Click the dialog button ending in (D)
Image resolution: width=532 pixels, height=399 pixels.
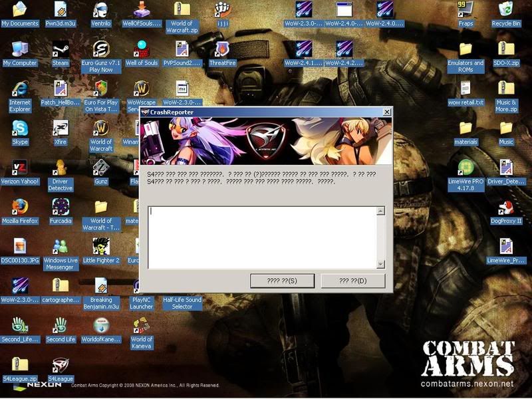352,281
